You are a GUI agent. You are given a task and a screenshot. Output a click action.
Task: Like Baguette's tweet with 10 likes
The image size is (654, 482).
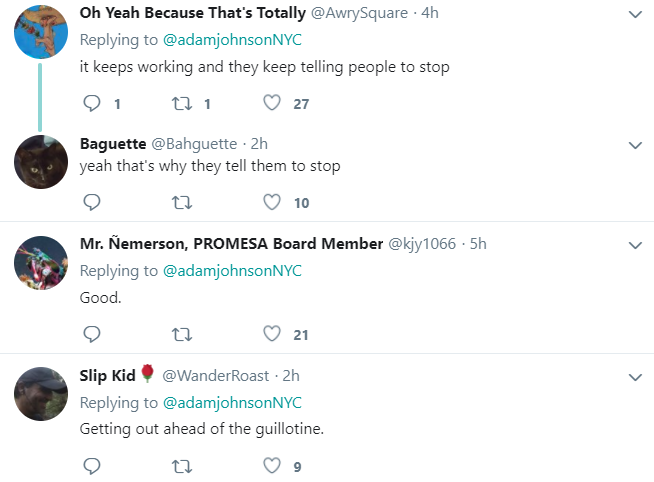pos(272,202)
